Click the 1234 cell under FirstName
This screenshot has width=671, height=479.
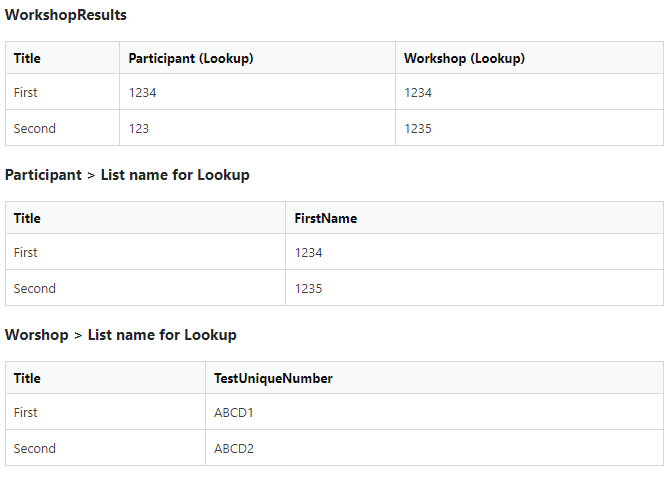pyautogui.click(x=309, y=252)
